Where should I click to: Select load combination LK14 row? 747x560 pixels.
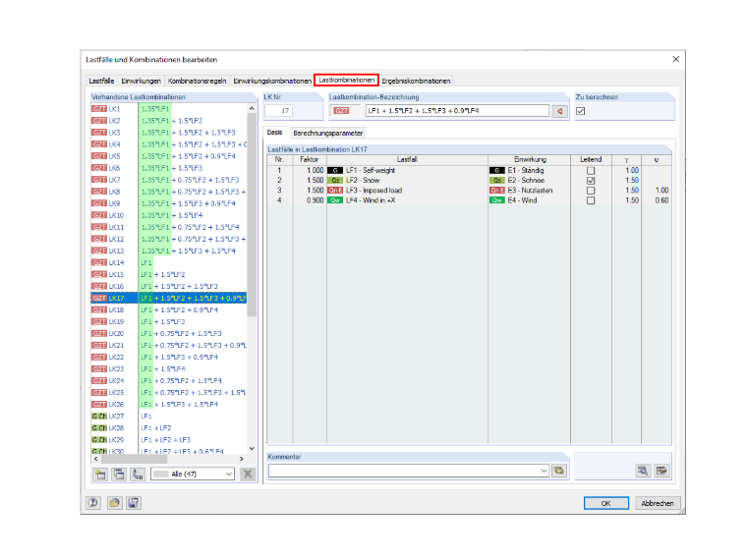[x=169, y=262]
